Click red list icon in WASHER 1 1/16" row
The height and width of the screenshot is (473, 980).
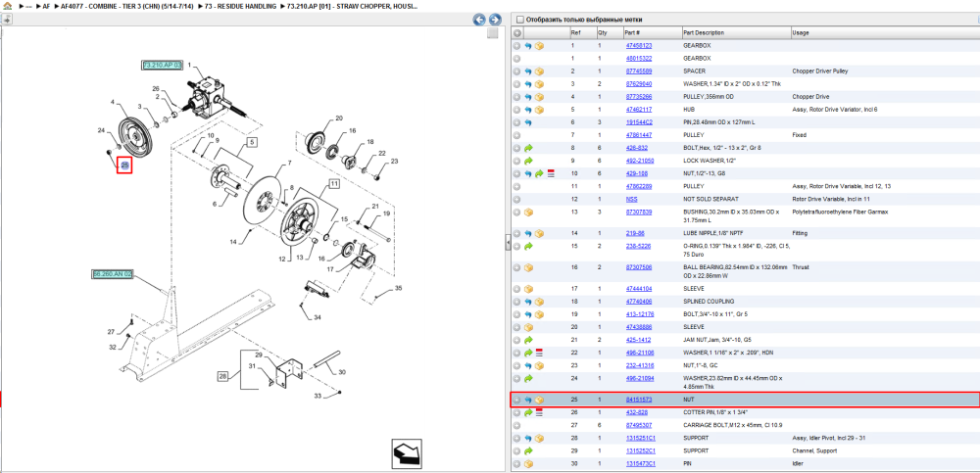pyautogui.click(x=539, y=353)
